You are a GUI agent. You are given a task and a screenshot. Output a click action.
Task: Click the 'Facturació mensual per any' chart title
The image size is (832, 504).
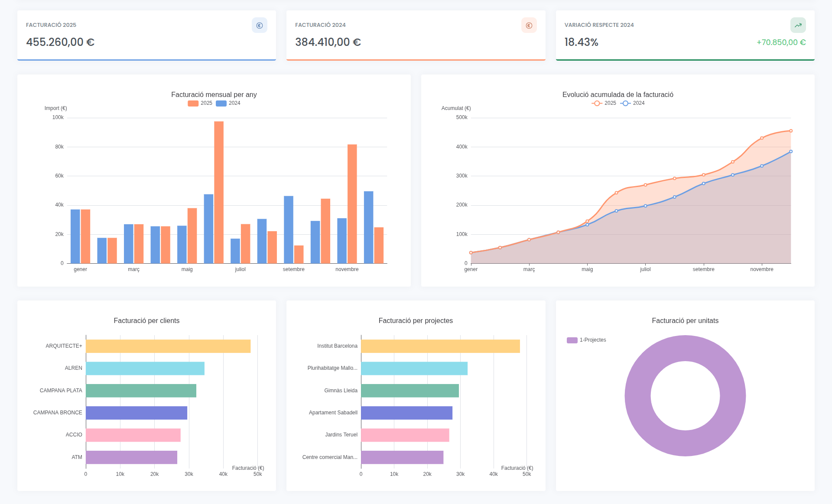[214, 94]
